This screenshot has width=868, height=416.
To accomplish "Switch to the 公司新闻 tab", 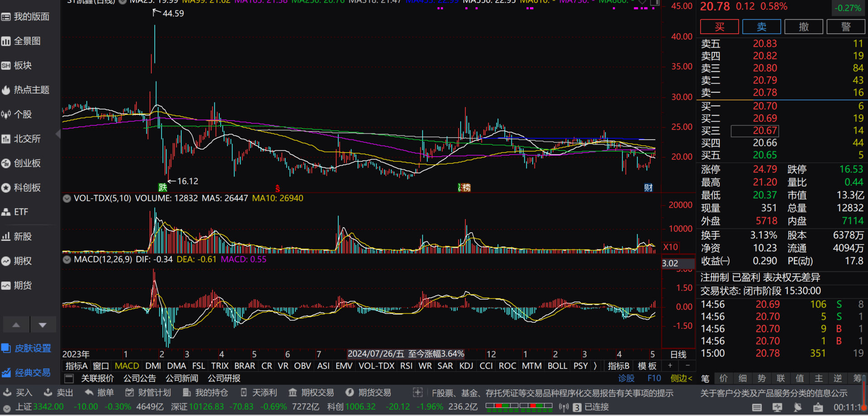I will (x=182, y=378).
